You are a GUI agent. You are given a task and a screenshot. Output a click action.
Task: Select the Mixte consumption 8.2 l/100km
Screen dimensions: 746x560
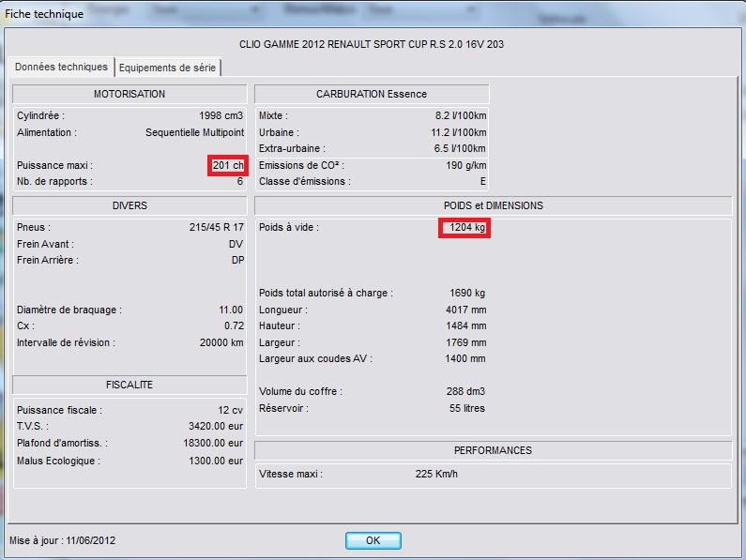pos(461,115)
